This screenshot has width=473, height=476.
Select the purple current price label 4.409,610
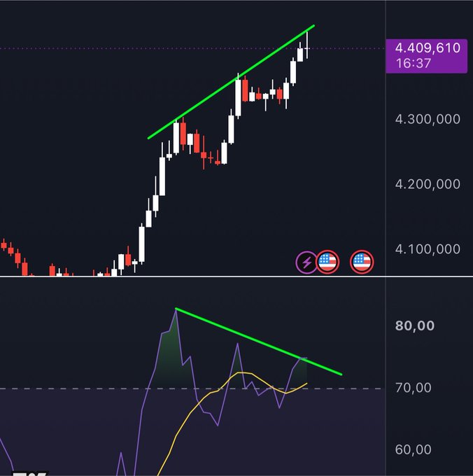(428, 48)
